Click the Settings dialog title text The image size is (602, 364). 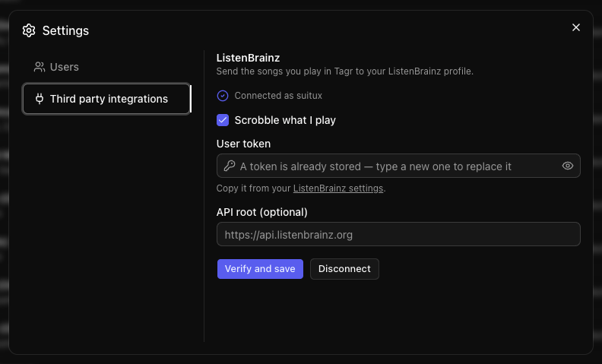[x=65, y=30]
